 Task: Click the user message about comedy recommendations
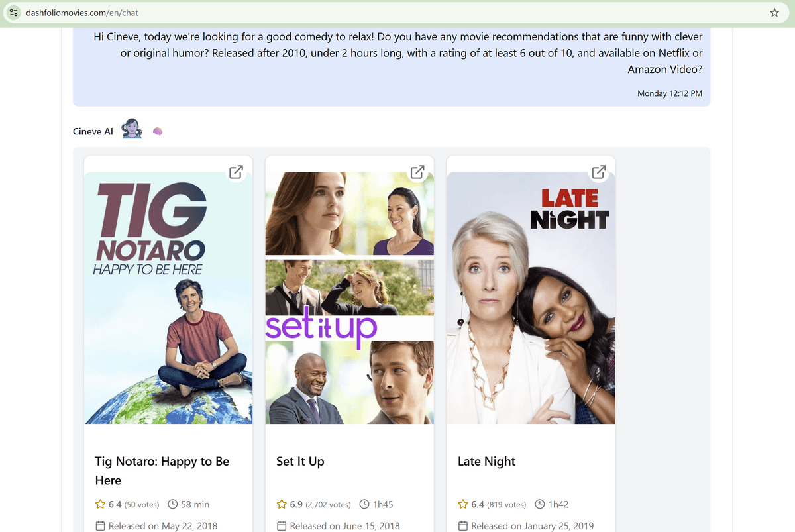(x=397, y=53)
